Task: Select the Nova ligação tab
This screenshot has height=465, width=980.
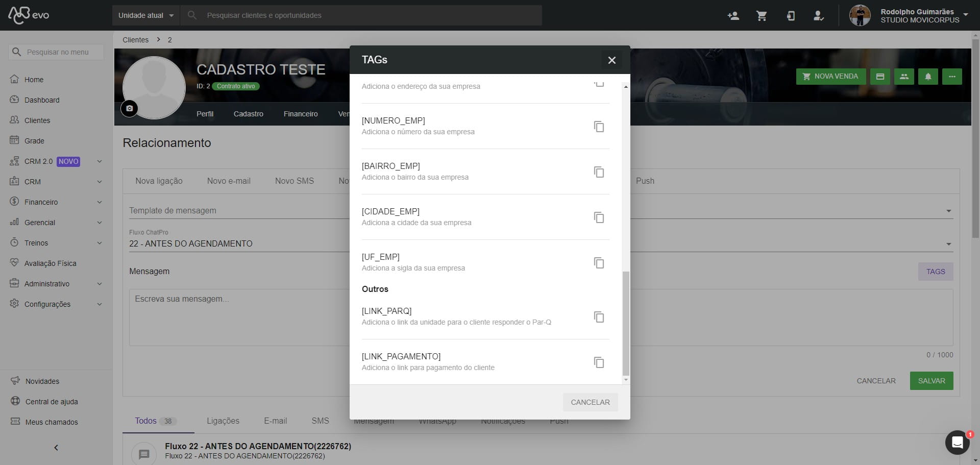Action: click(159, 181)
